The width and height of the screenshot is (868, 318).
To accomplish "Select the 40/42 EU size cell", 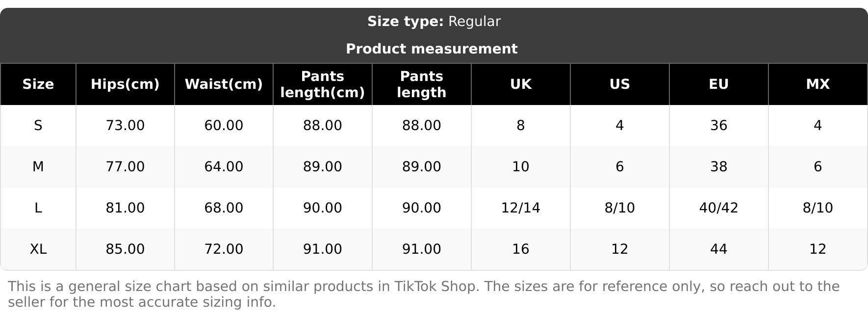I will point(718,208).
